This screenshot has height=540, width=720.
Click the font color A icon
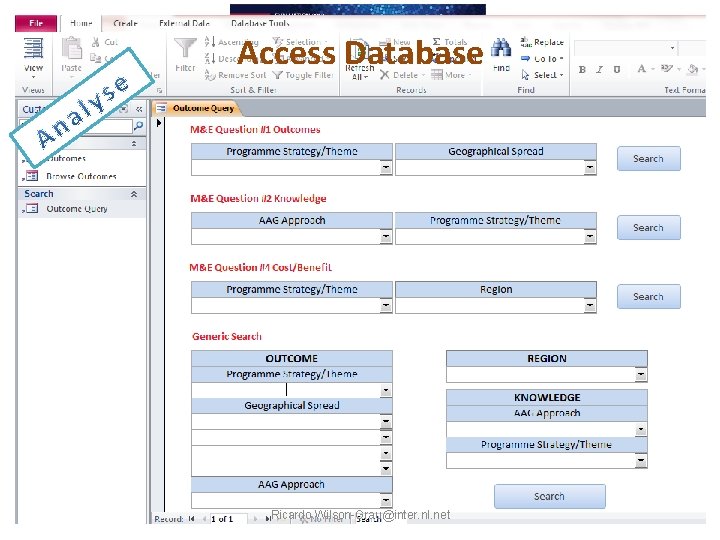(x=641, y=69)
